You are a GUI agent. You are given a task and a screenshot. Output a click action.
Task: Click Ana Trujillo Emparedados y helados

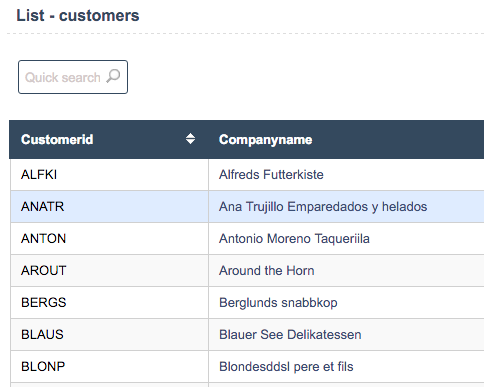323,207
